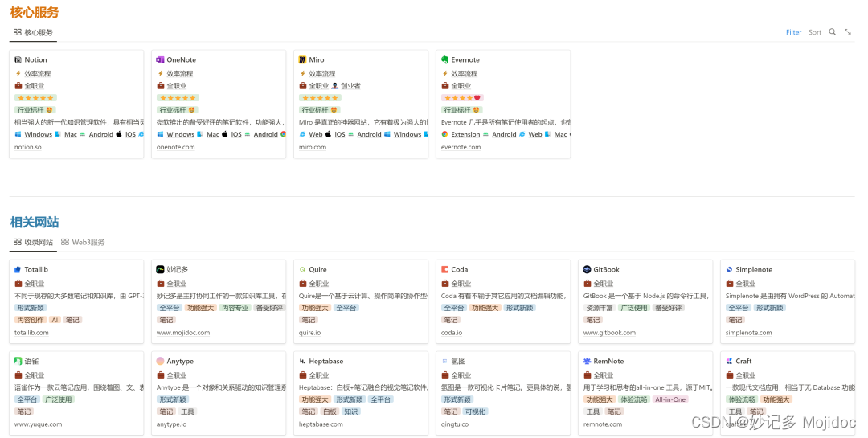
Task: Click the Chrome Extension icon in the Evernote card
Action: [444, 134]
